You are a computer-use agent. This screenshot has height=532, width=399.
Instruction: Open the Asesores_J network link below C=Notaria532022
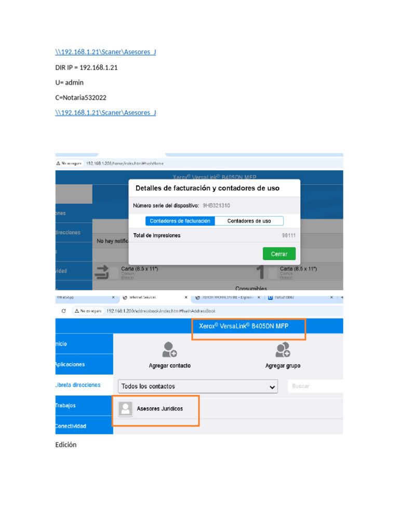coord(105,113)
